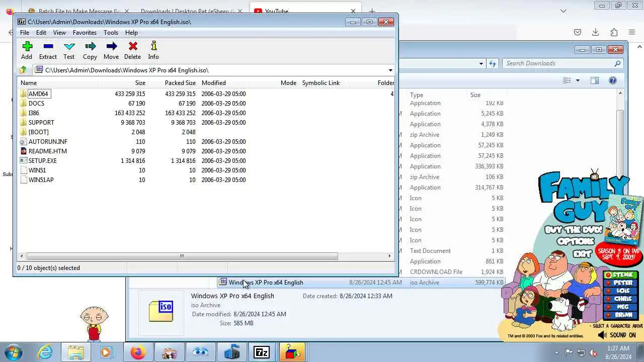Select the README.HTM file

pyautogui.click(x=47, y=151)
